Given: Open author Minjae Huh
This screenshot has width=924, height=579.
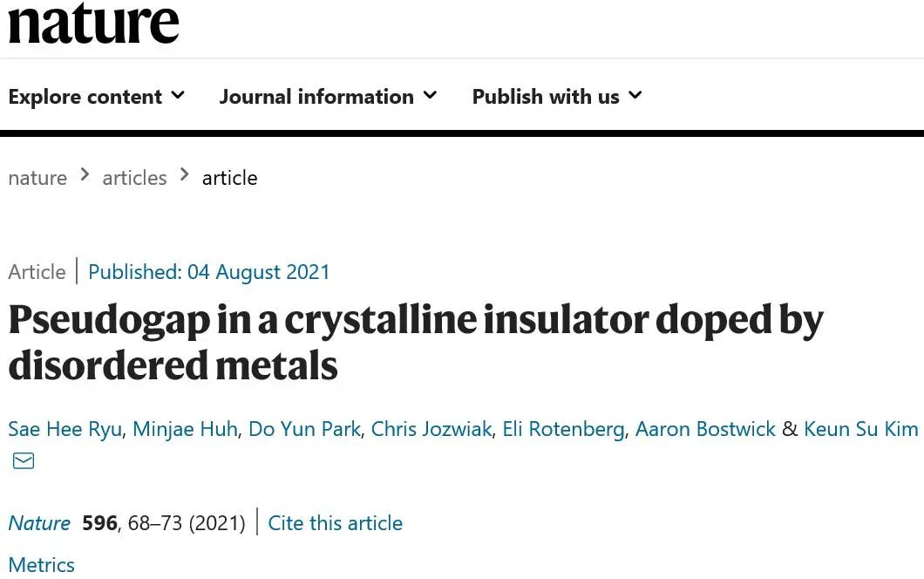Looking at the screenshot, I should (185, 429).
